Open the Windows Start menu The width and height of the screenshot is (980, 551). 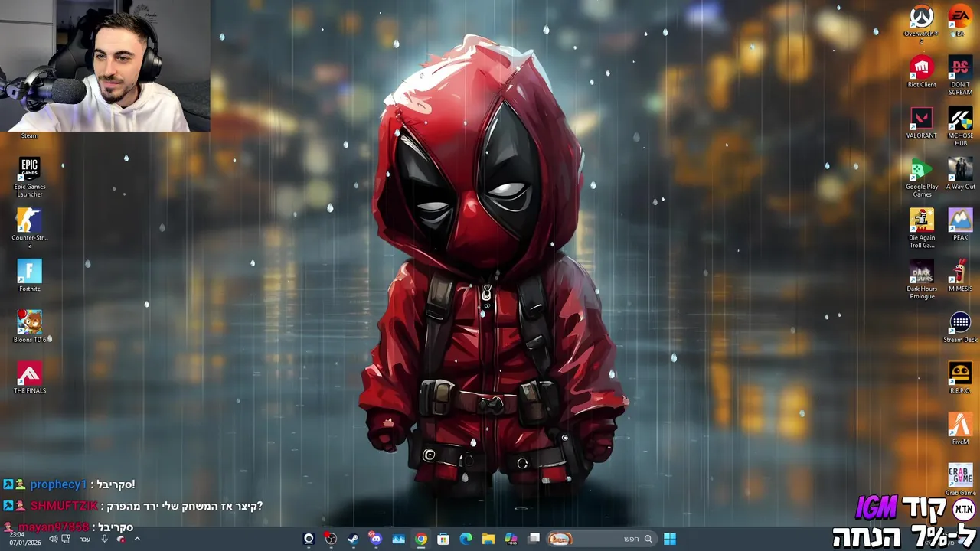click(x=670, y=539)
